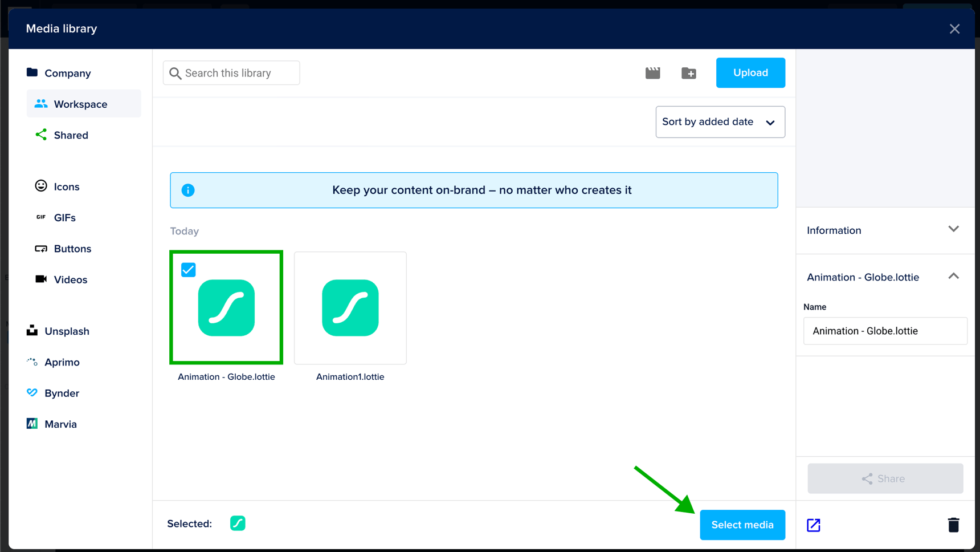Browse the GIFs category

click(x=64, y=218)
